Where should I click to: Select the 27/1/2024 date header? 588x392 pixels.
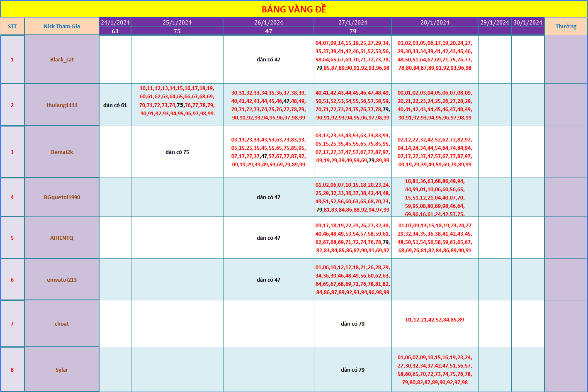(353, 22)
